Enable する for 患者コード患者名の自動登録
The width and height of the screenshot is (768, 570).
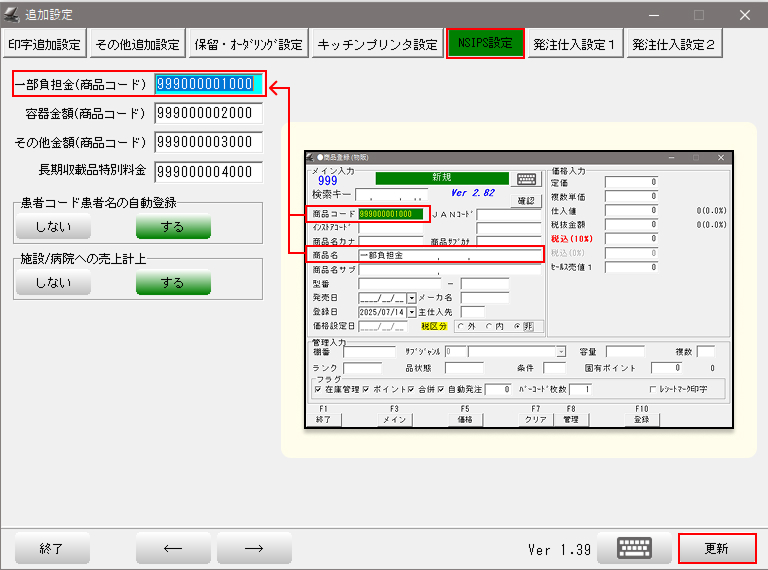point(173,227)
